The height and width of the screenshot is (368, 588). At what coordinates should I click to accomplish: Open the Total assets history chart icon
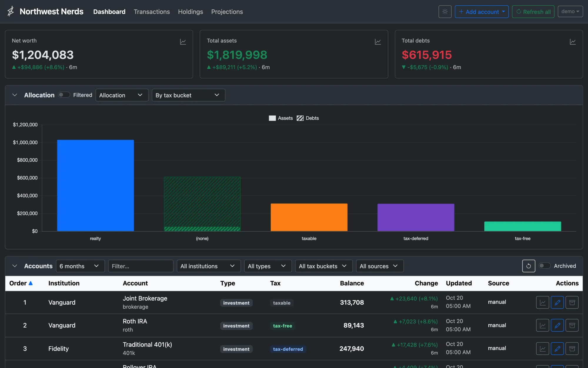tap(378, 42)
